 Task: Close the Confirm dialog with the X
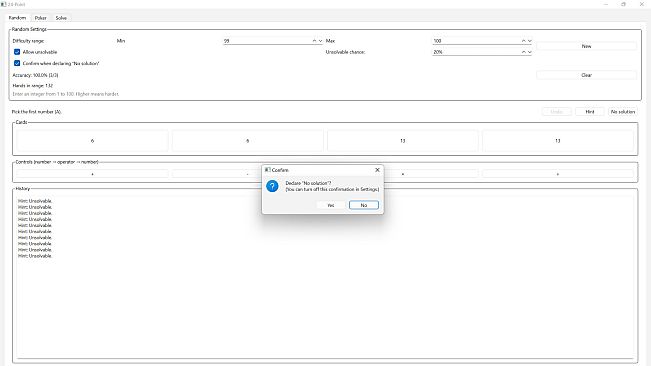[x=377, y=170]
